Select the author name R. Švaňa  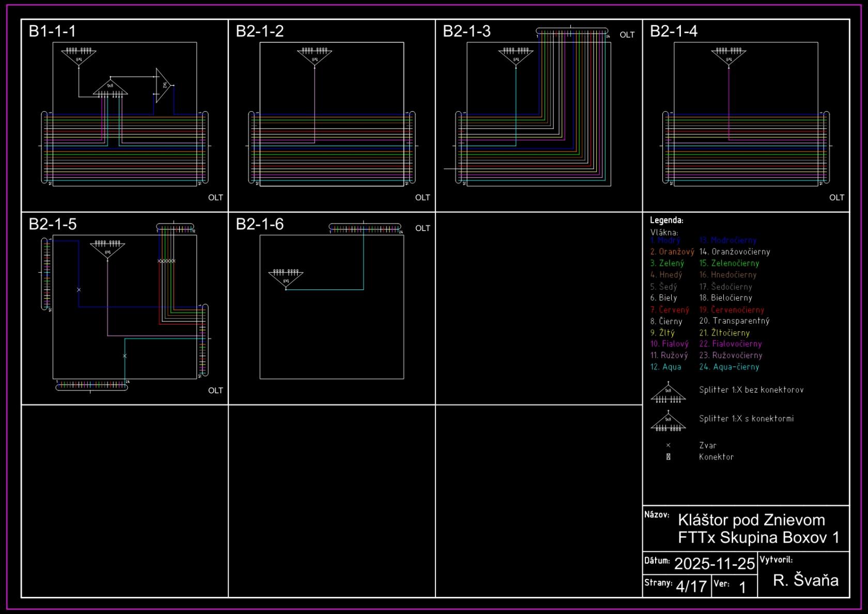click(805, 580)
